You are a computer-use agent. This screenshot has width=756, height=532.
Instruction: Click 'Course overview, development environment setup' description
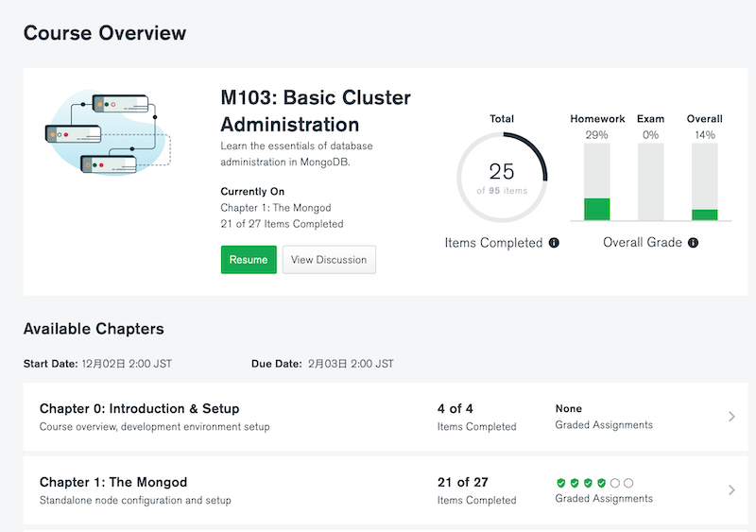click(x=155, y=427)
